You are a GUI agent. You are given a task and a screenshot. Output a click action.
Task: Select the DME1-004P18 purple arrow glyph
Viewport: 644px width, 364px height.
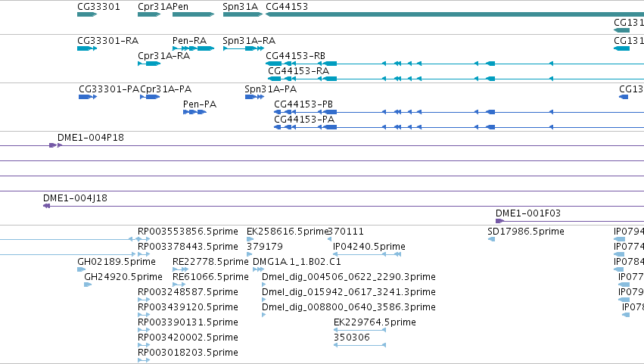55,145
